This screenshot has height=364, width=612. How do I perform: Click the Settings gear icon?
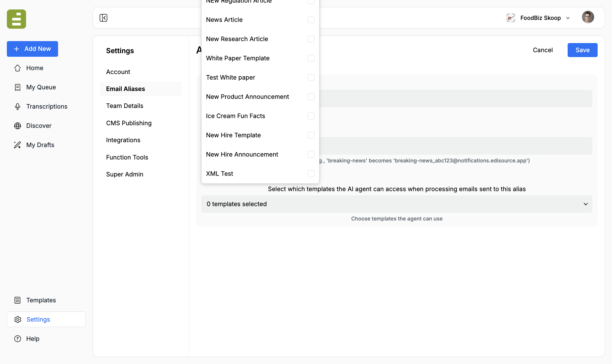point(18,319)
